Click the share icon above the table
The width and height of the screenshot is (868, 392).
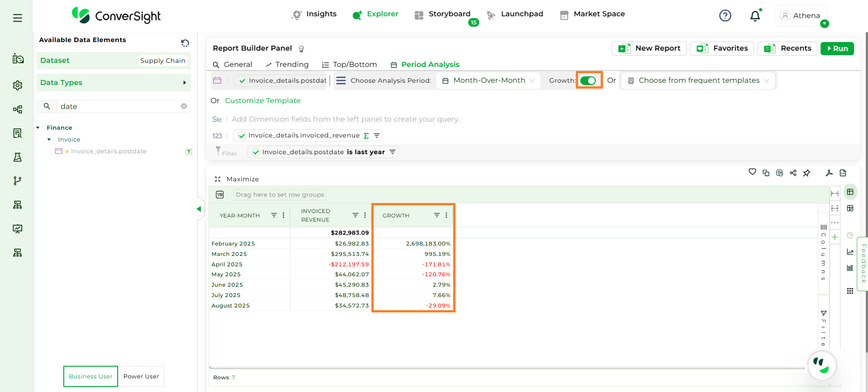[x=793, y=173]
